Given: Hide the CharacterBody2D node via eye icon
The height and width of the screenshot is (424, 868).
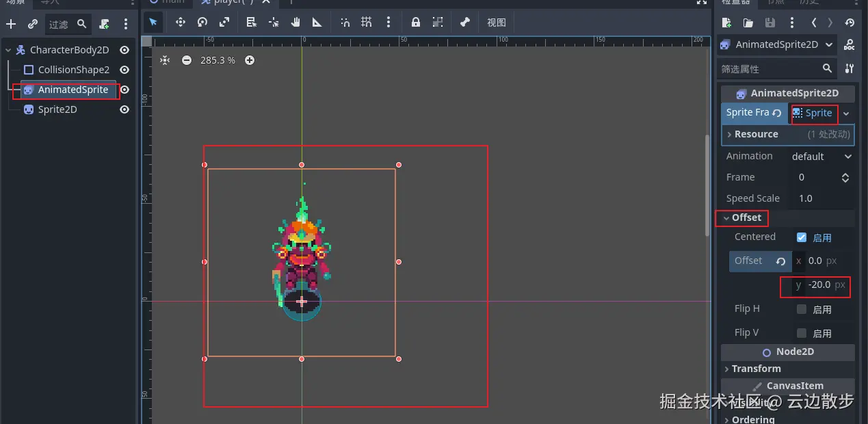Looking at the screenshot, I should click(124, 50).
